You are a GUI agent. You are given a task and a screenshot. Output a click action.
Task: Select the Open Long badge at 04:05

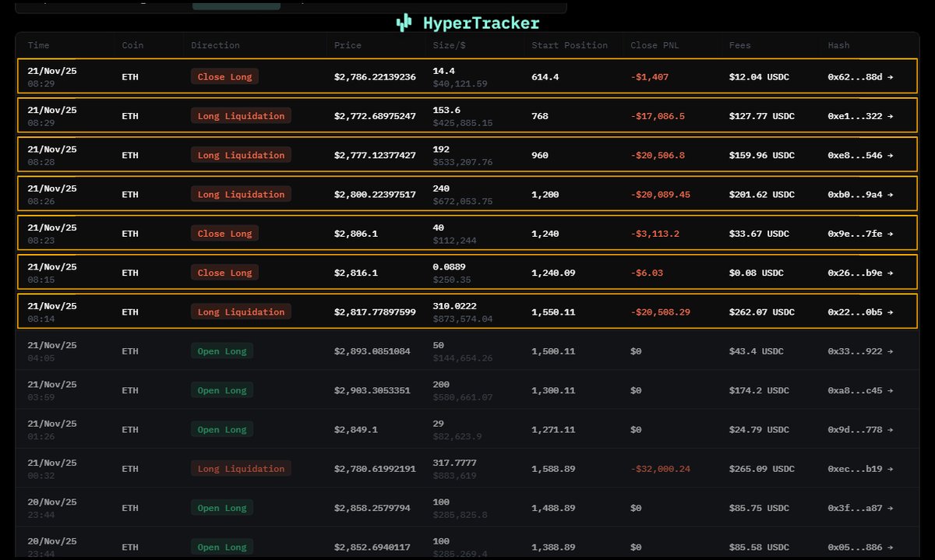pyautogui.click(x=222, y=351)
